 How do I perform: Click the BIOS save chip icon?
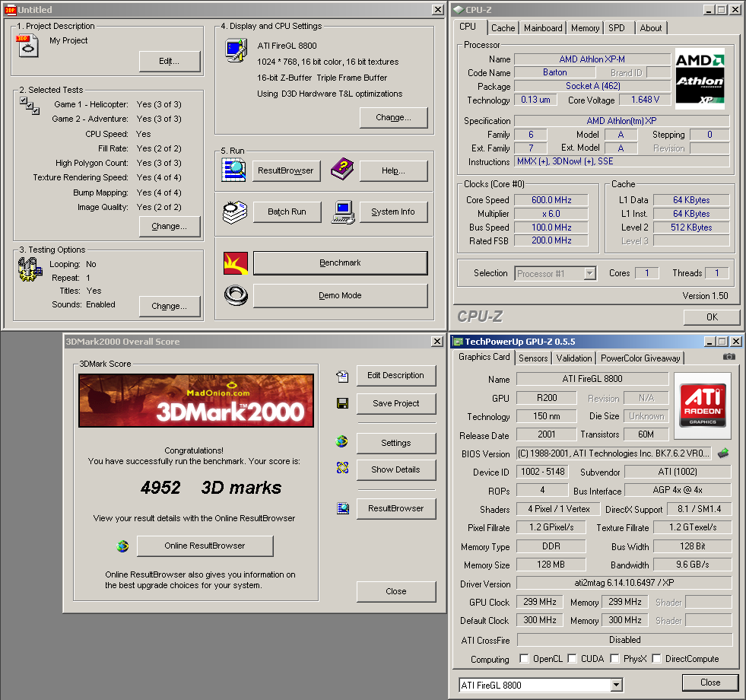(722, 453)
